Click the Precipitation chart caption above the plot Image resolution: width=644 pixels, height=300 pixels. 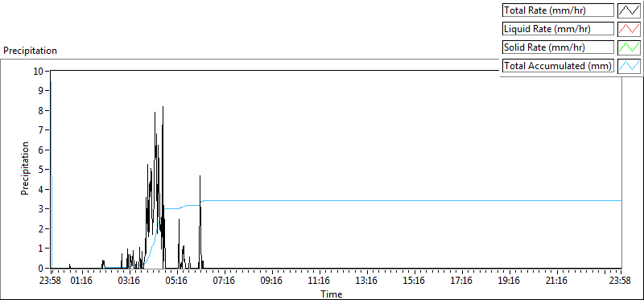(x=31, y=51)
